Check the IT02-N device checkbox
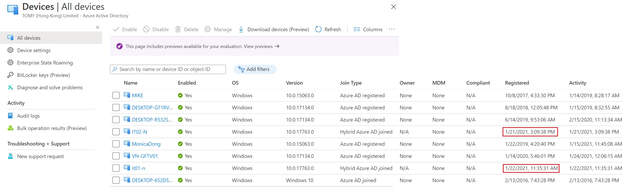This screenshot has height=187, width=644. [x=116, y=132]
